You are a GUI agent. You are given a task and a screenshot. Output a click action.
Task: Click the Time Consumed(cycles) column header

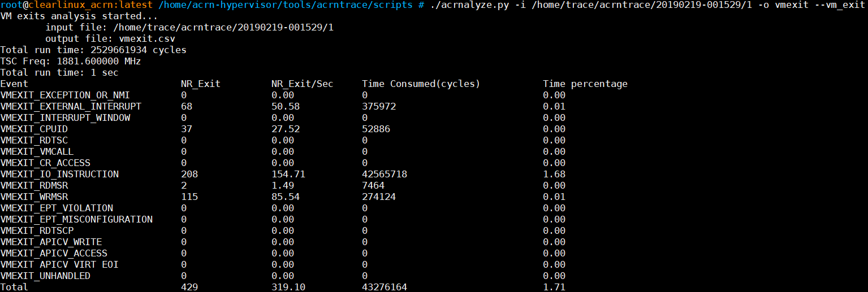tap(421, 84)
